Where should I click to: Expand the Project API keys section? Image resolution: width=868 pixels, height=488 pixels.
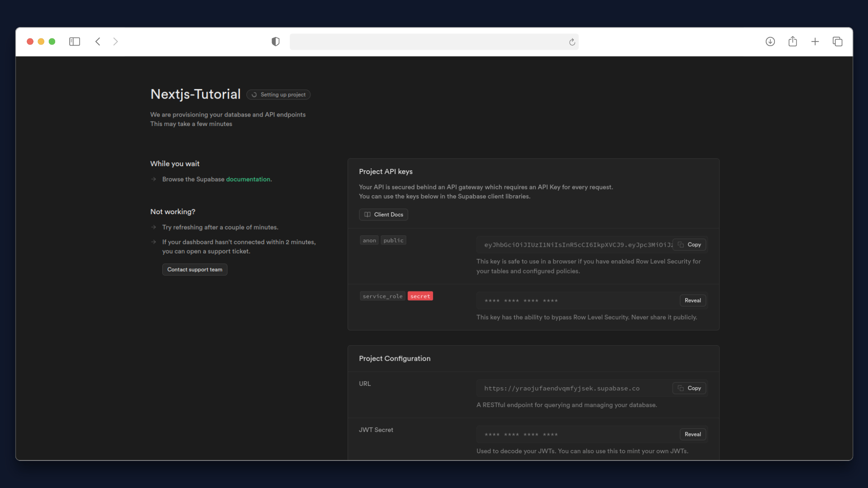click(386, 171)
